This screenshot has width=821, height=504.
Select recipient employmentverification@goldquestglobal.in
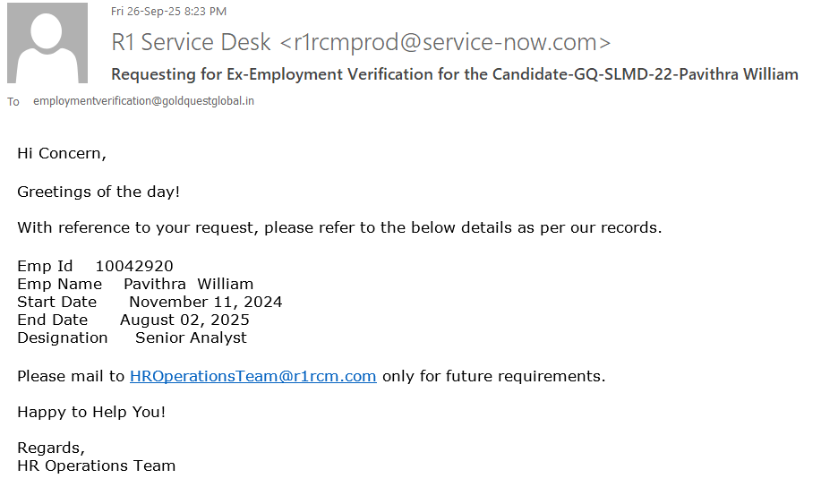pos(143,101)
